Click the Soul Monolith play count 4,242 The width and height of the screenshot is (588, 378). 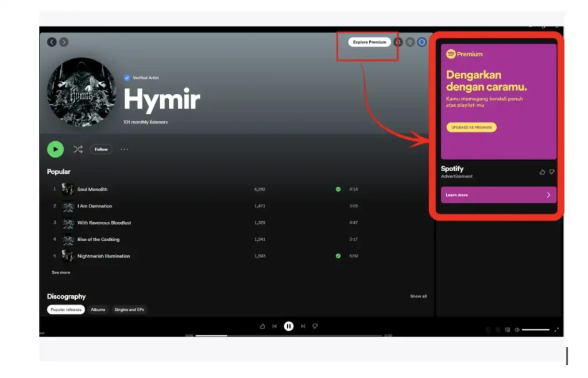point(260,190)
